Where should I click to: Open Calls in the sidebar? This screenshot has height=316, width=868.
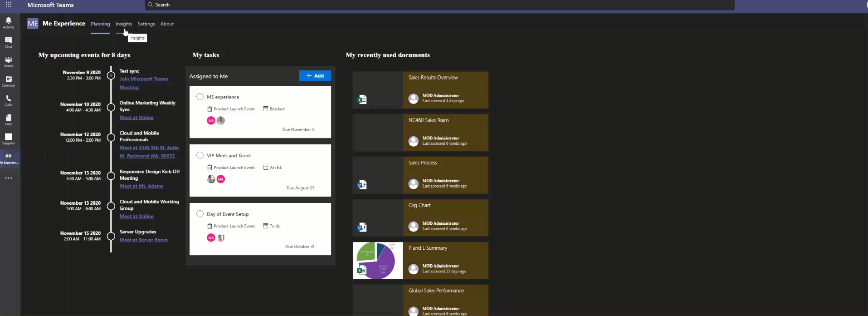click(x=9, y=100)
